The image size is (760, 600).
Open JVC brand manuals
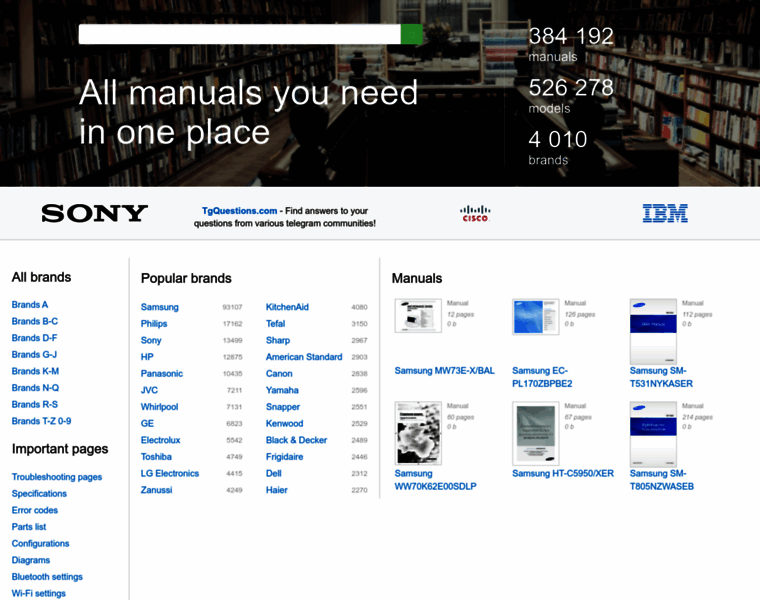coord(149,390)
